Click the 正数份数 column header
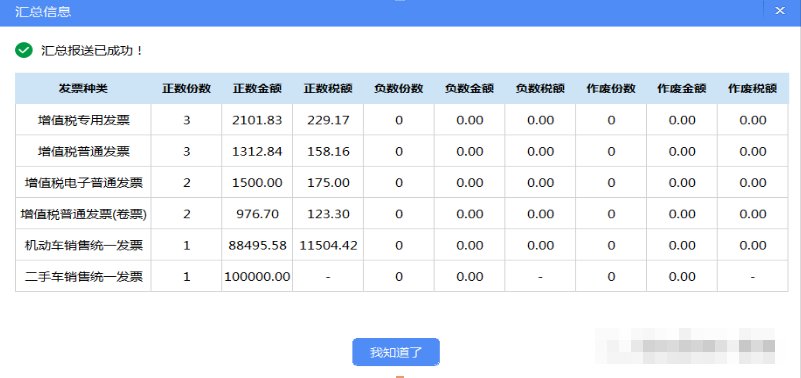Viewport: 801px width, 378px height. (x=186, y=88)
